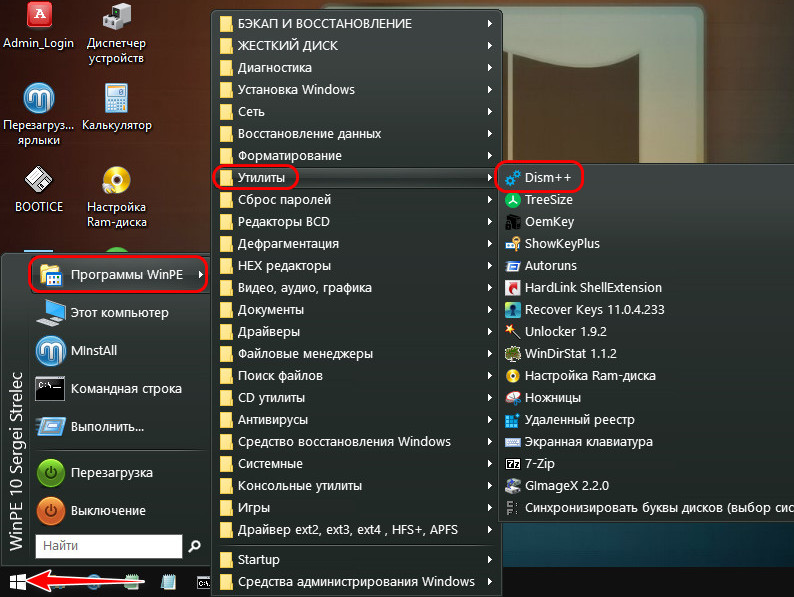The image size is (794, 597).
Task: Select Синхронизировать буквы дисков entry
Action: pos(647,508)
